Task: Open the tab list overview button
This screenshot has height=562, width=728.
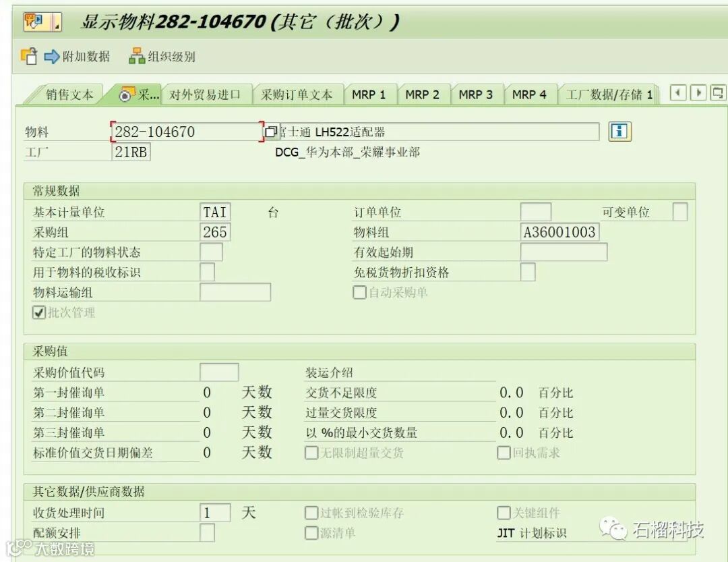Action: [x=718, y=93]
